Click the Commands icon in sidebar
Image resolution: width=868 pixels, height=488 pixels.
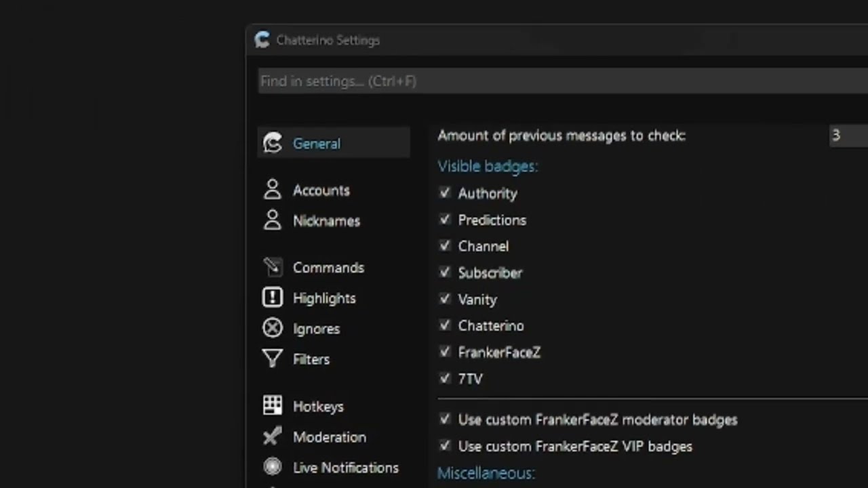273,267
